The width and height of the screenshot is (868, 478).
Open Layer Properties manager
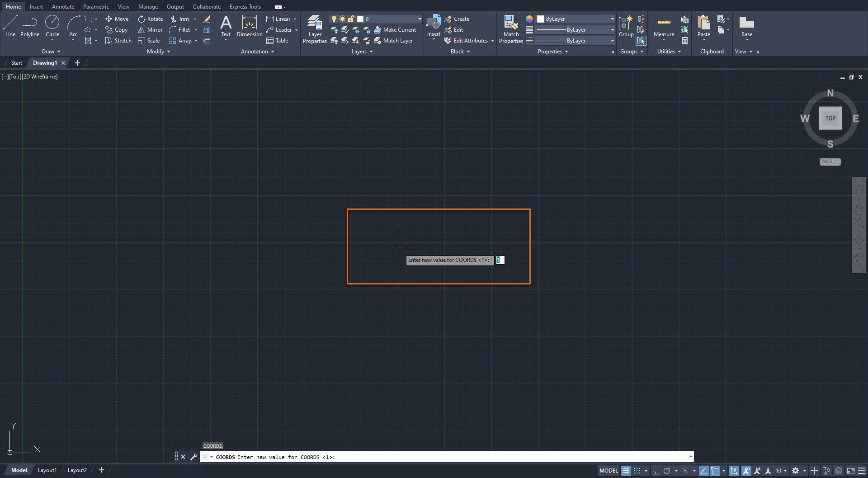[315, 29]
